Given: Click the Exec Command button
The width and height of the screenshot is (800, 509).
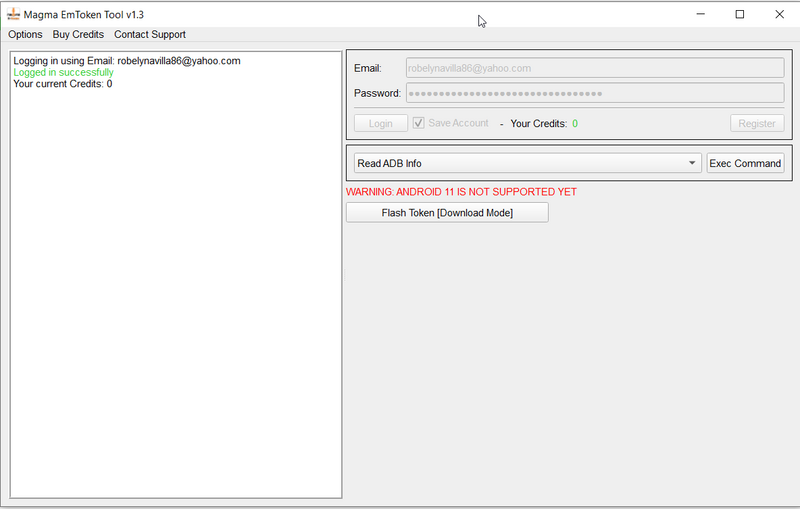Looking at the screenshot, I should (745, 163).
